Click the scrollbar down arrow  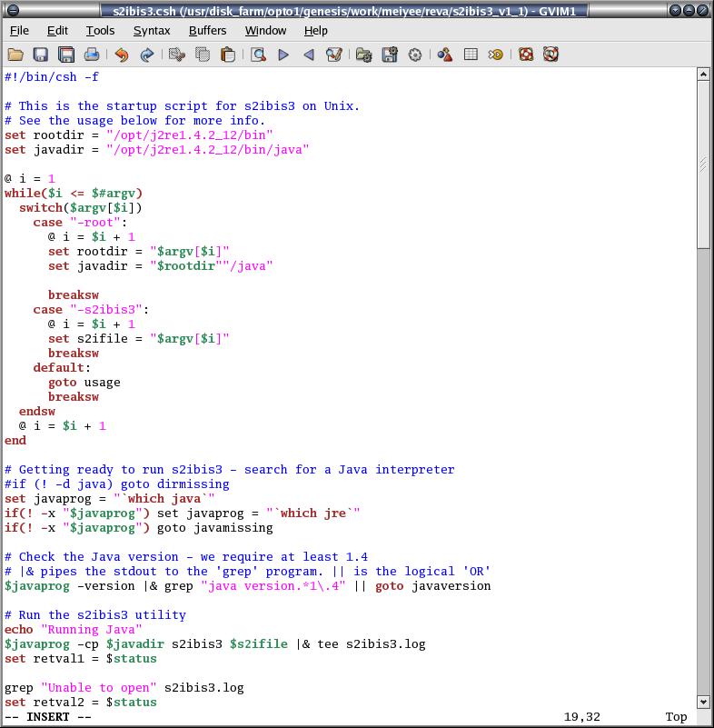[x=703, y=702]
